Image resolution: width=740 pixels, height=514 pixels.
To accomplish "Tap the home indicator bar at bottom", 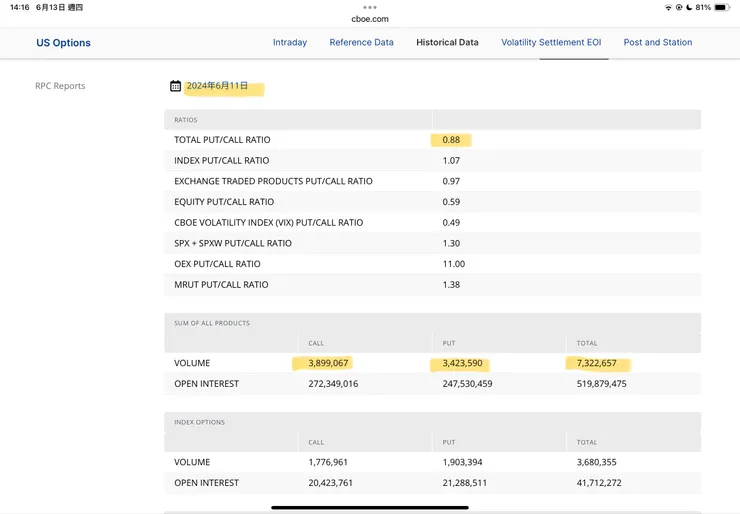I will click(x=370, y=507).
